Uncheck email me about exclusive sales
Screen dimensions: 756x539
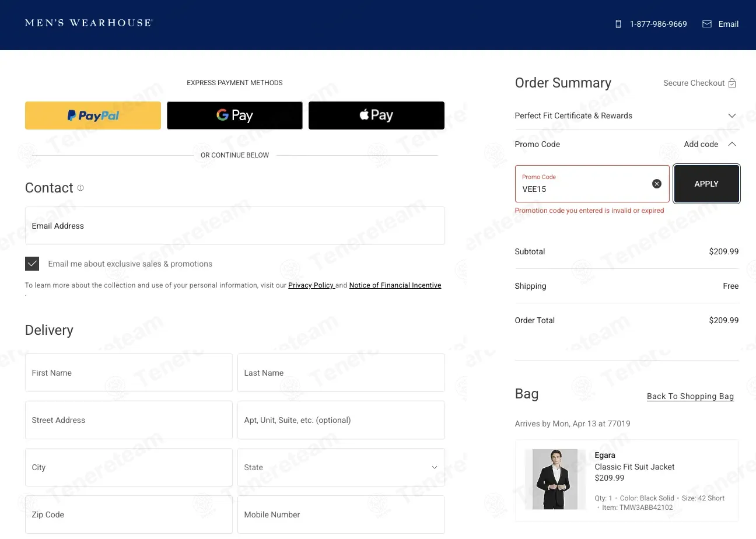[32, 264]
